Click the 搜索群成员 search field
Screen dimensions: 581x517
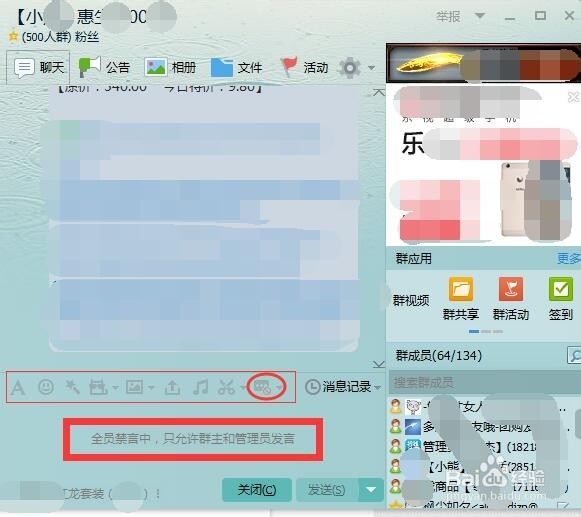point(484,382)
